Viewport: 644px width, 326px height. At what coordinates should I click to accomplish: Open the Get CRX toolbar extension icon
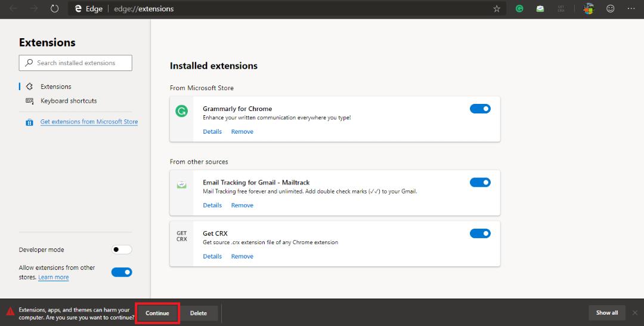[561, 8]
